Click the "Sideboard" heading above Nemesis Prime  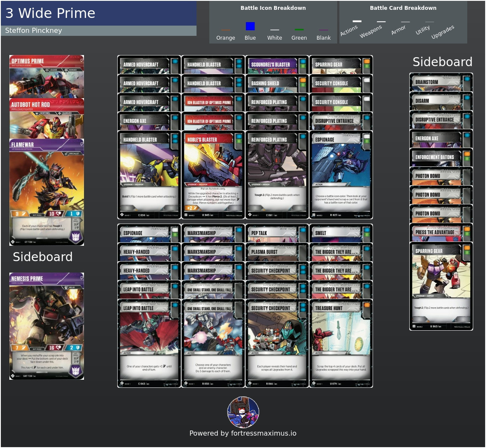click(x=43, y=257)
